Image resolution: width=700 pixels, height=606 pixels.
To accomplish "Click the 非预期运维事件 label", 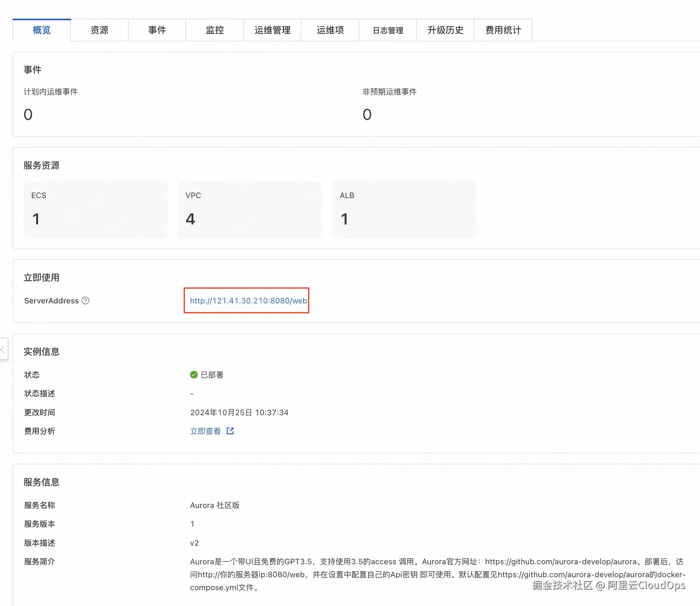I will click(x=389, y=92).
